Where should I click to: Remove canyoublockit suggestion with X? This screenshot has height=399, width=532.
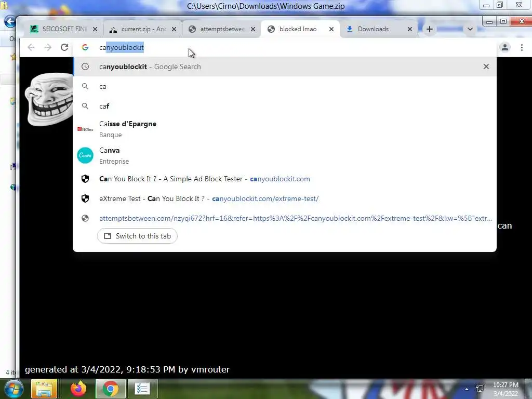(x=486, y=66)
